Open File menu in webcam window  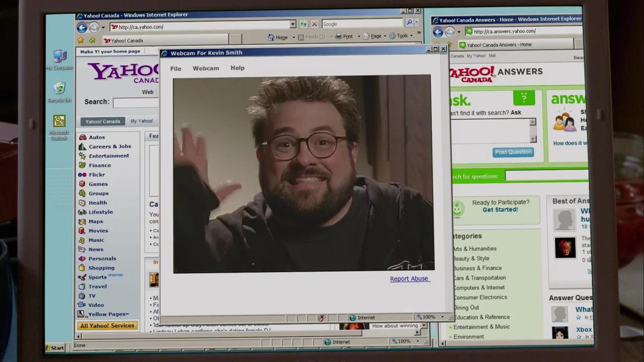point(176,68)
